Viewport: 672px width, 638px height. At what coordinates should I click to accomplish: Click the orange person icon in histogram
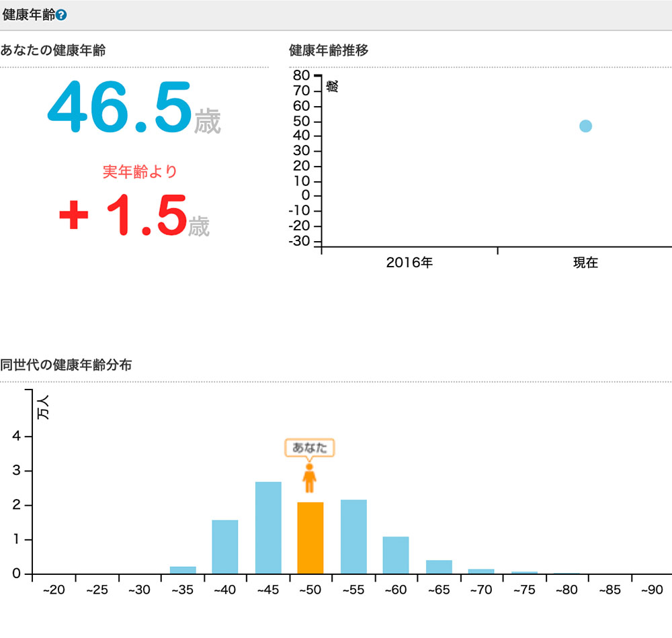tap(309, 477)
